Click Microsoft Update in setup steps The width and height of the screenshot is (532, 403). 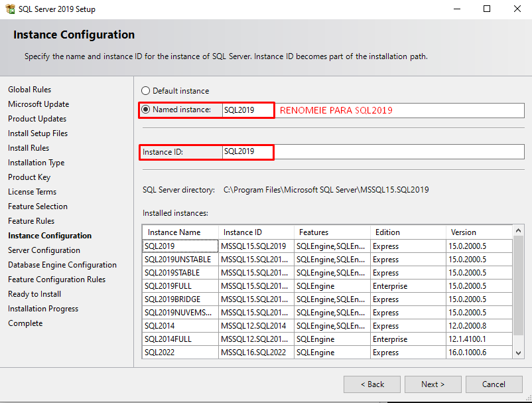pos(38,104)
